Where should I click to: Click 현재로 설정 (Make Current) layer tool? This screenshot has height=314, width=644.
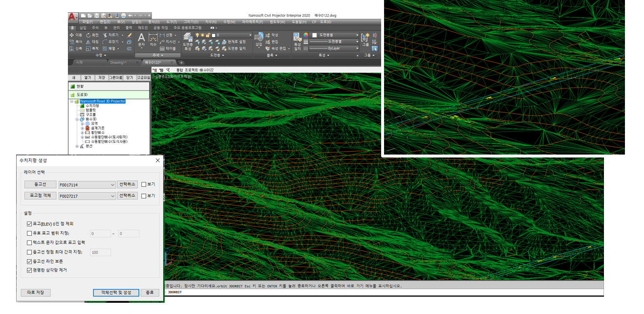point(234,42)
